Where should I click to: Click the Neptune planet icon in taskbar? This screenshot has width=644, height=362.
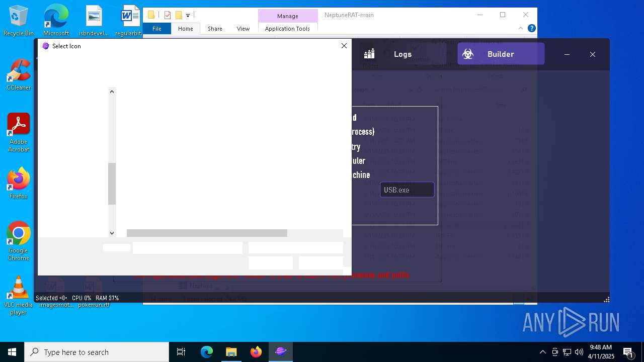(x=281, y=352)
